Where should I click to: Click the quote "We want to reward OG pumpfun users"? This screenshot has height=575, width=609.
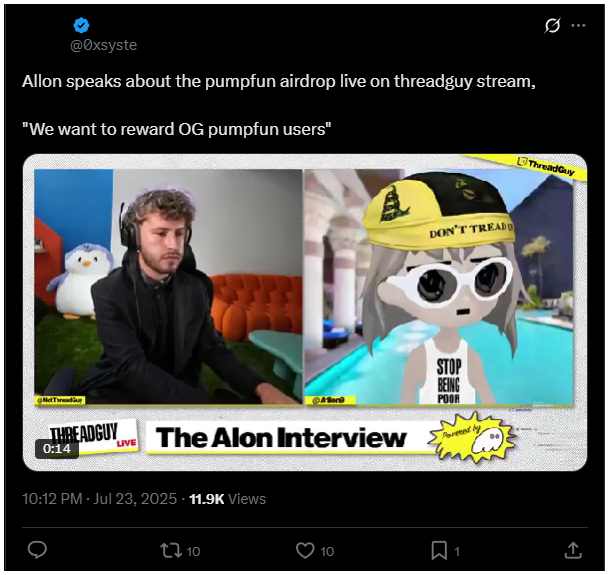pos(177,129)
